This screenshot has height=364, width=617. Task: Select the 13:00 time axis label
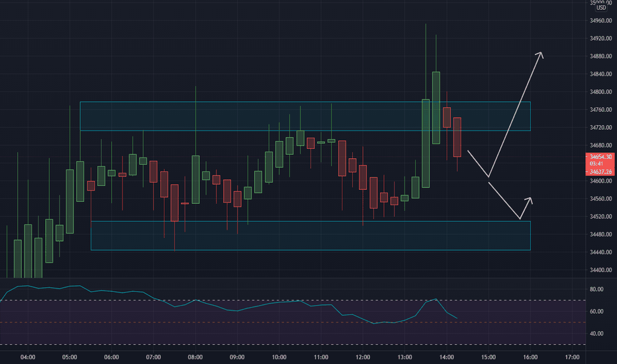pyautogui.click(x=404, y=357)
